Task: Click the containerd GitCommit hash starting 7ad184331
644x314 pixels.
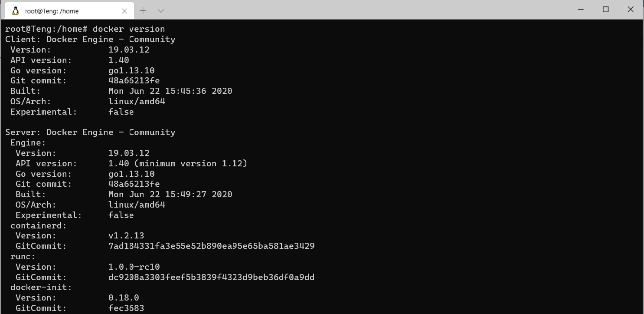Action: pyautogui.click(x=211, y=246)
